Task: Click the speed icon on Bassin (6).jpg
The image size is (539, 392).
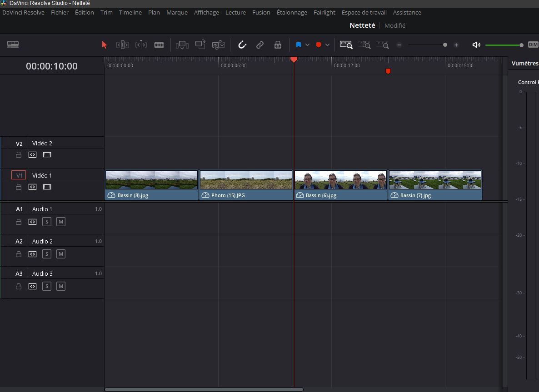Action: (300, 195)
